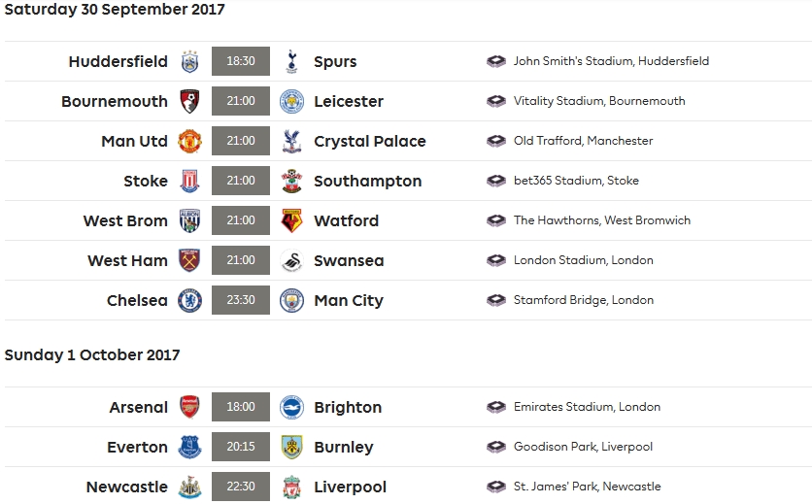This screenshot has height=504, width=812.
Task: Select the Man Utd crest icon
Action: point(189,141)
